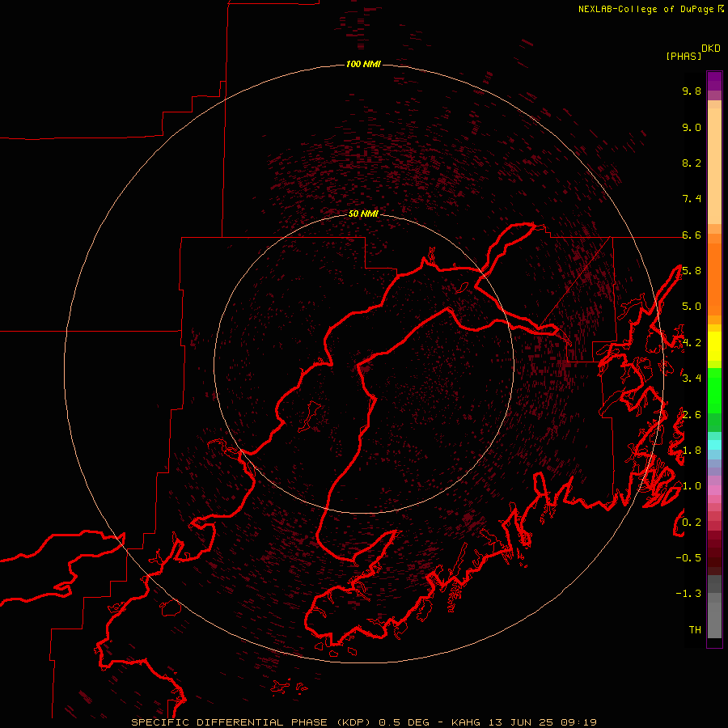
Task: Click the -1.3 scale value
Action: 688,594
